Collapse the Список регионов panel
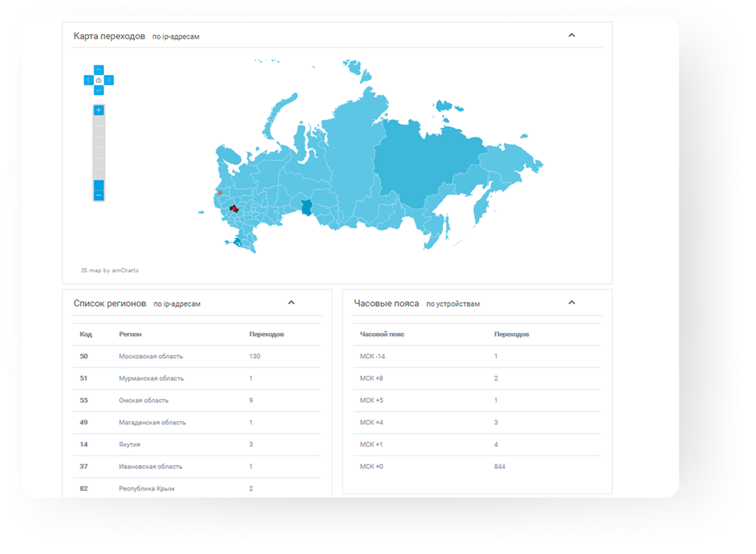This screenshot has width=756, height=554. tap(292, 302)
